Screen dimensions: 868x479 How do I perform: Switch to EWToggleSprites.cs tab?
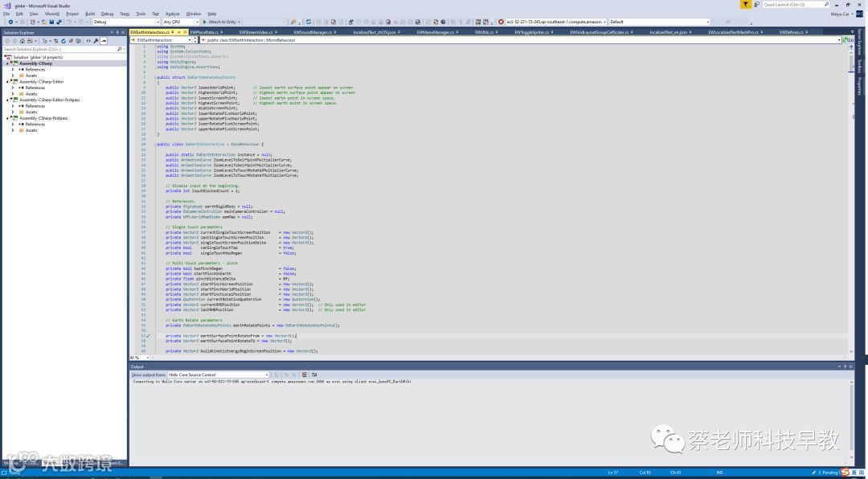pyautogui.click(x=531, y=32)
